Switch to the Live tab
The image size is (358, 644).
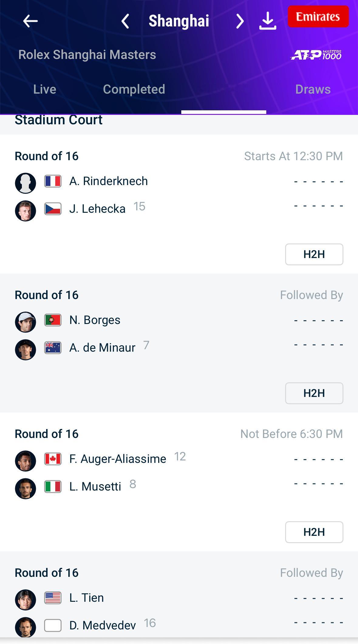[45, 89]
